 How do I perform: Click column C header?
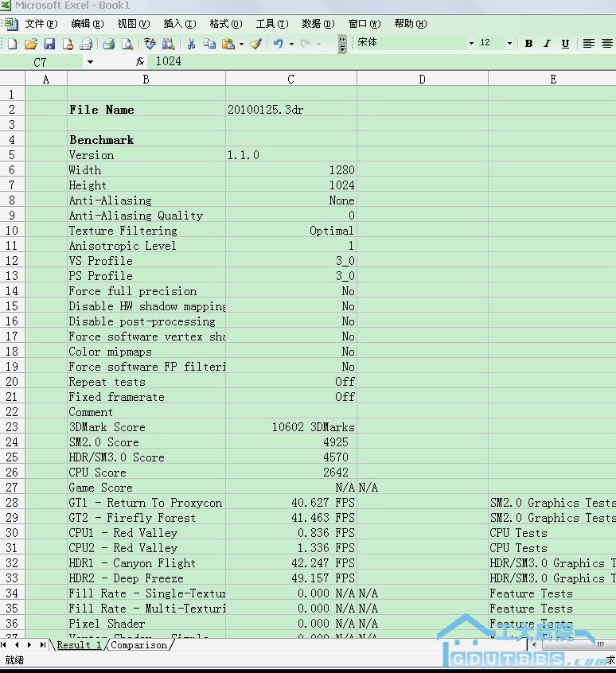click(x=291, y=79)
